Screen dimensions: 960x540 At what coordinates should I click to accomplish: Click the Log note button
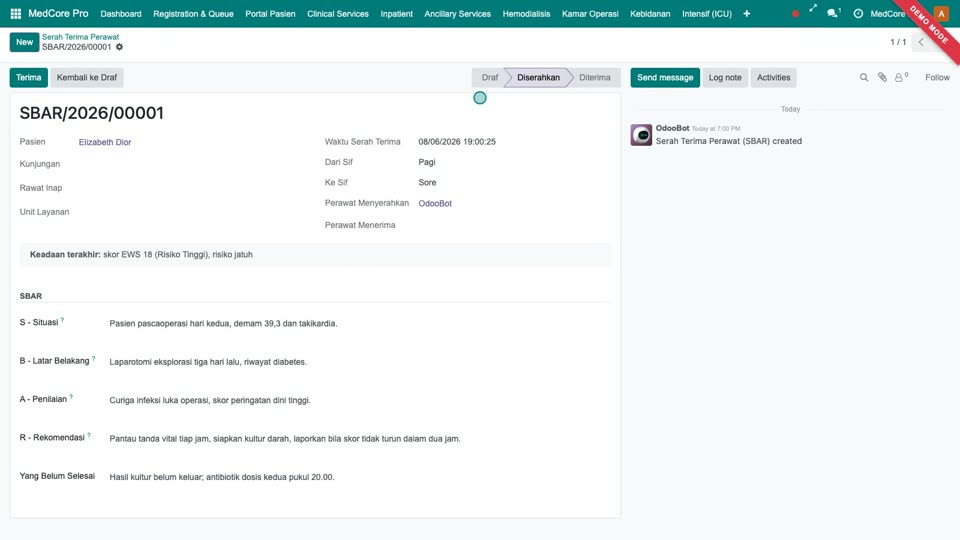click(725, 78)
